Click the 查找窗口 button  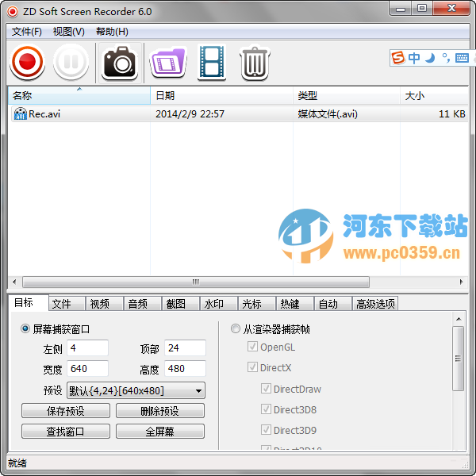coord(66,432)
